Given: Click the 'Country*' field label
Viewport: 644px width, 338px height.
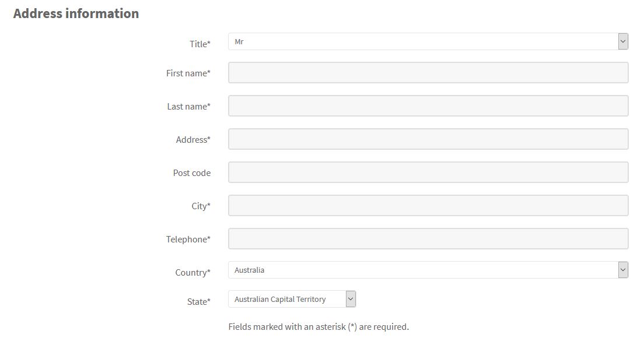Looking at the screenshot, I should (192, 273).
